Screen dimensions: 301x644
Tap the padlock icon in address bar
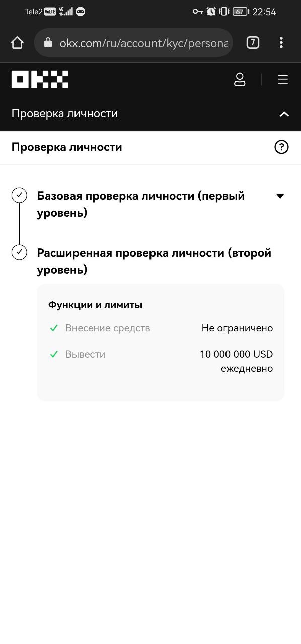pyautogui.click(x=48, y=43)
